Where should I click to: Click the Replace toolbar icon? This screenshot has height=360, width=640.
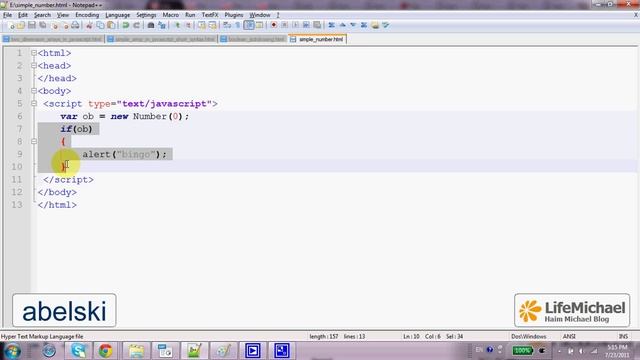[162, 25]
